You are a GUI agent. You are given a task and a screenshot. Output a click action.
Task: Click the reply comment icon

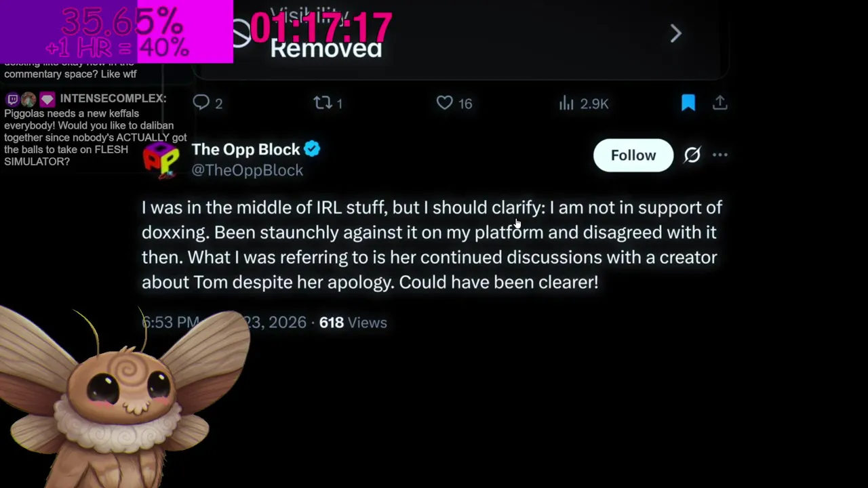coord(201,103)
